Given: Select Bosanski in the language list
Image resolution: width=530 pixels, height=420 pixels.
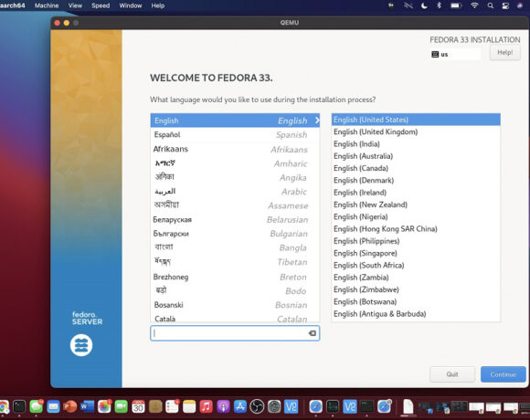Looking at the screenshot, I should coord(235,305).
